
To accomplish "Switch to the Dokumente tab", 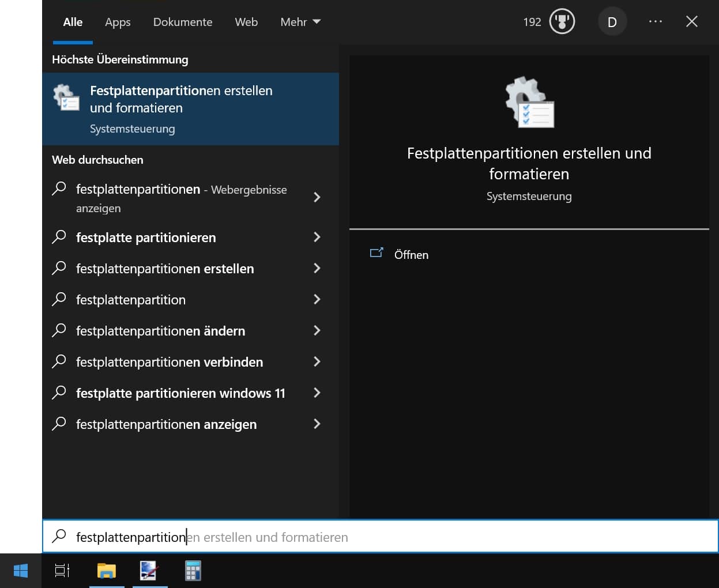I will (x=183, y=22).
